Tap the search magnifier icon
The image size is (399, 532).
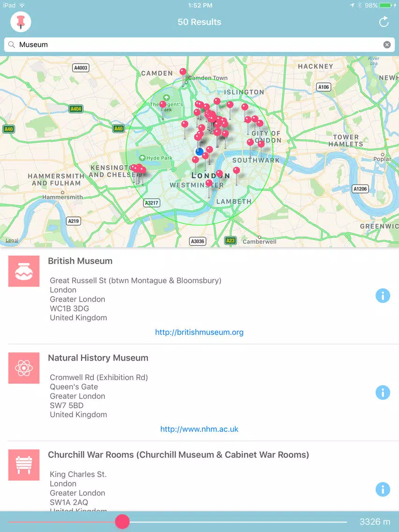[12, 44]
